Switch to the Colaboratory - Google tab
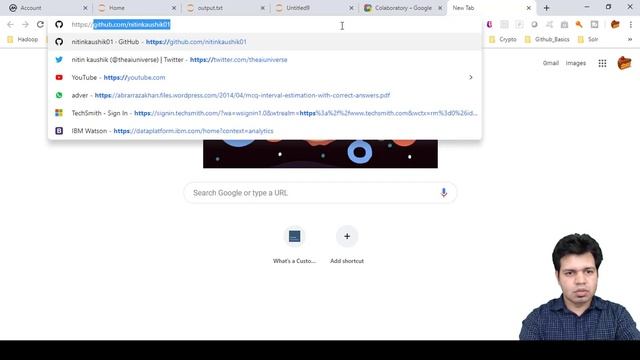The height and width of the screenshot is (360, 640). pyautogui.click(x=402, y=8)
